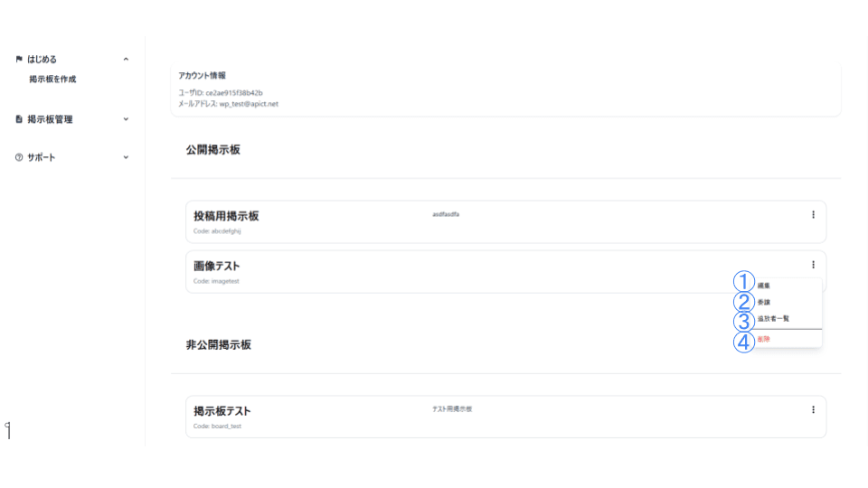Click the three-dot menu for 画像テスト
This screenshot has width=868, height=488.
813,265
